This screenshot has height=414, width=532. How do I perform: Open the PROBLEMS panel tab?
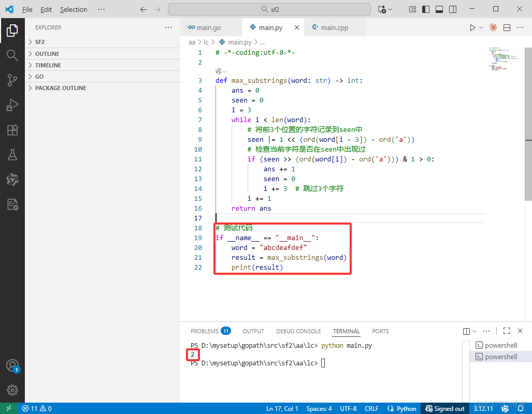(205, 331)
